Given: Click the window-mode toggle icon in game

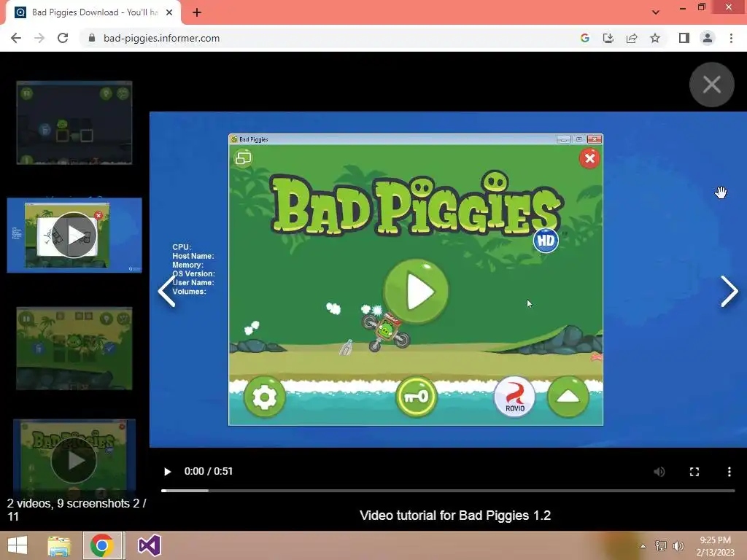Looking at the screenshot, I should click(x=244, y=157).
